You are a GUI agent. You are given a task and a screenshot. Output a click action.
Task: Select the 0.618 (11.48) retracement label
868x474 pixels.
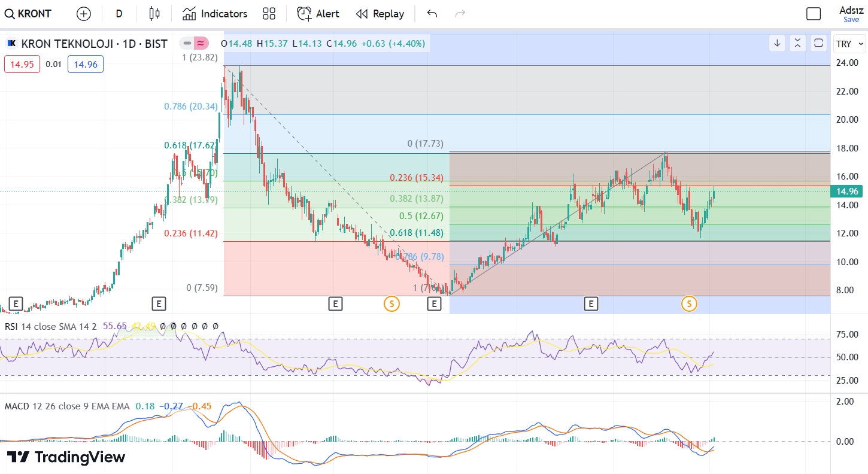tap(417, 233)
